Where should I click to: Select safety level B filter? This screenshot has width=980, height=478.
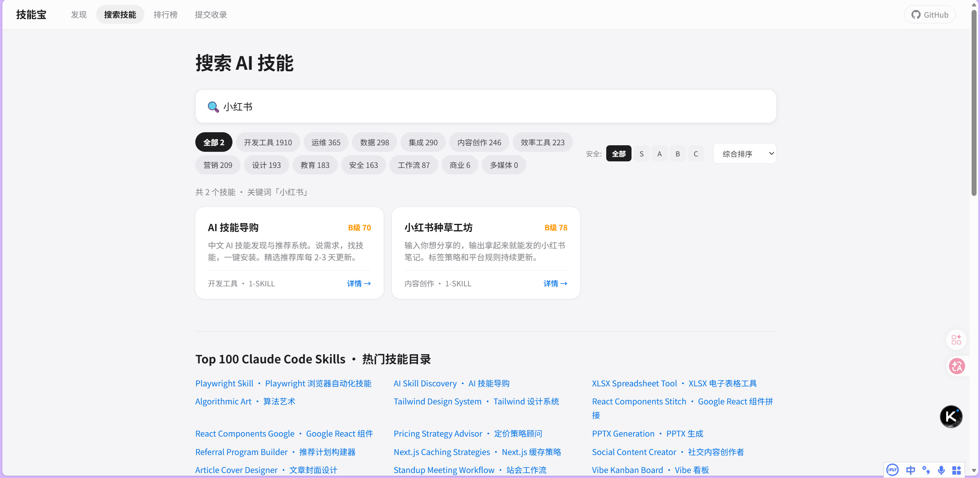(x=677, y=153)
